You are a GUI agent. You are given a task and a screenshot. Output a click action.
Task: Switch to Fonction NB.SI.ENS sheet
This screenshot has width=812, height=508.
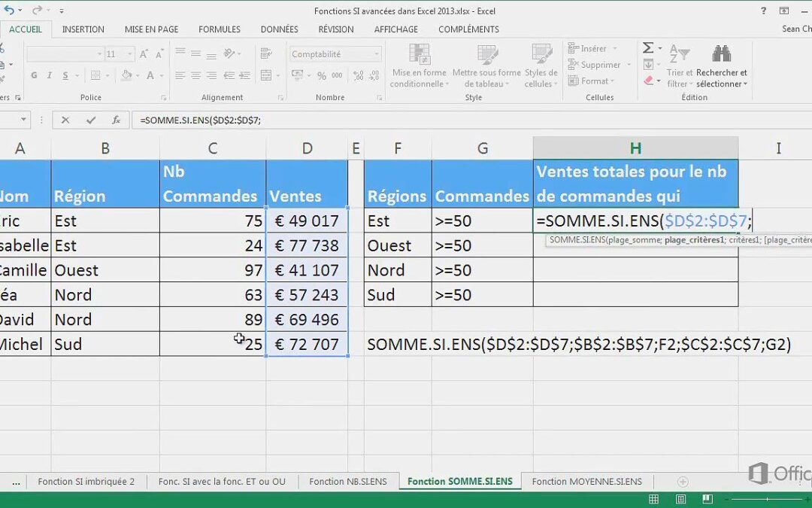click(348, 482)
